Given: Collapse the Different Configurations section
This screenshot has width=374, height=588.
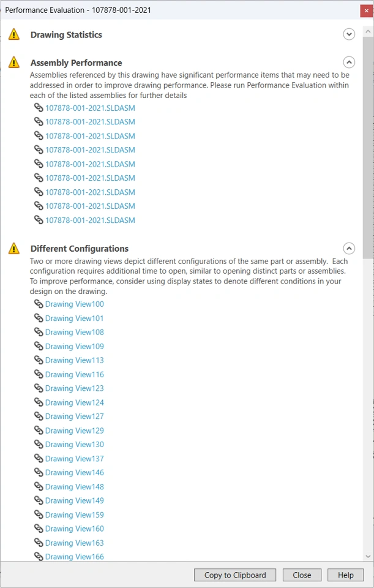Looking at the screenshot, I should coord(349,248).
